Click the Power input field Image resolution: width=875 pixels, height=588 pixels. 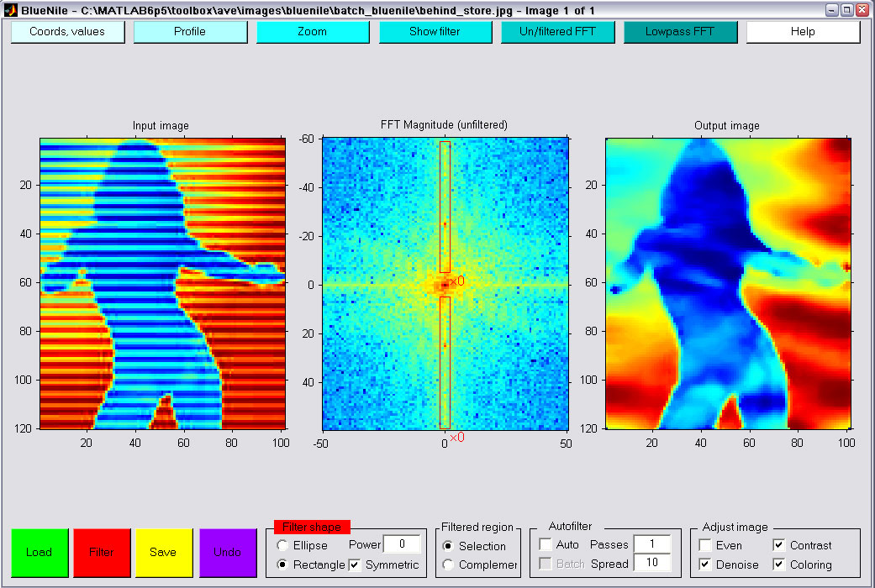click(402, 544)
